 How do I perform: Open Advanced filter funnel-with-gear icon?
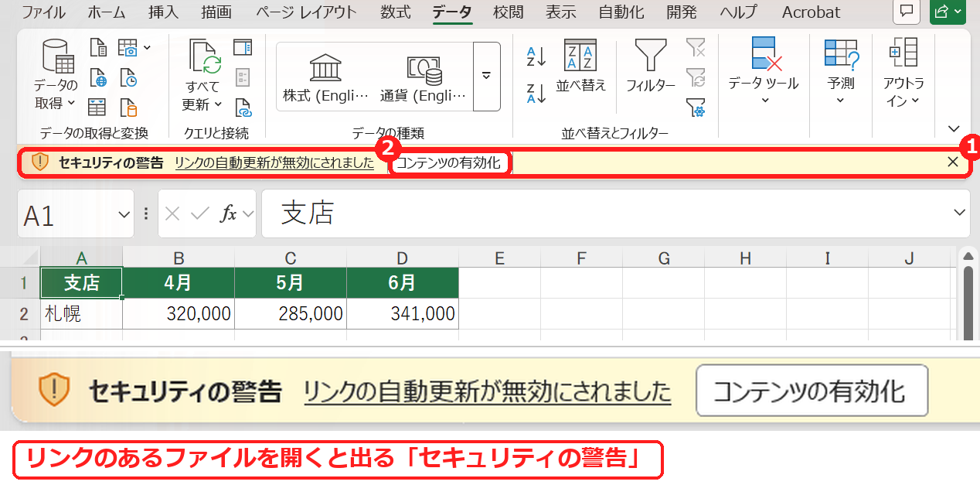click(x=696, y=107)
